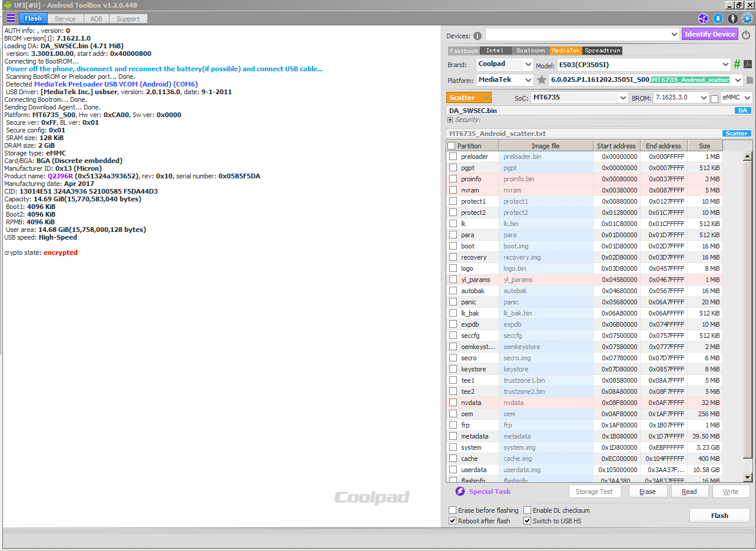Viewport: 756px width, 551px height.
Task: Click the favorite star icon
Action: click(542, 79)
